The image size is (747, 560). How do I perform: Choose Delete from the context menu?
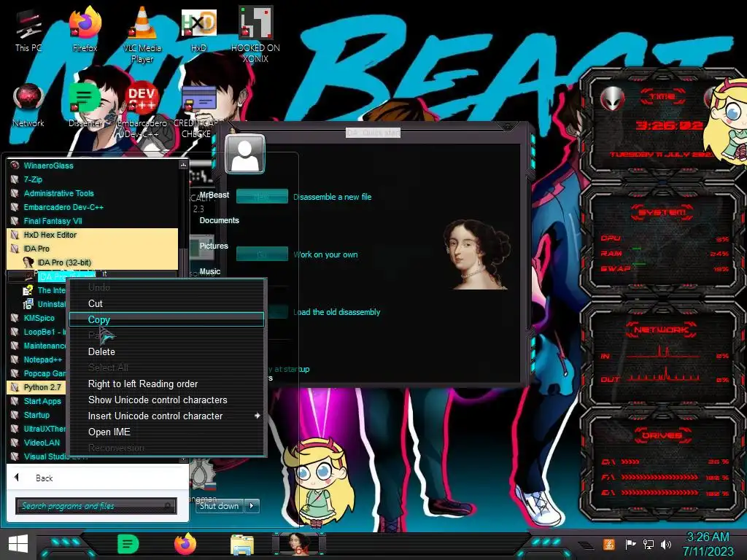pyautogui.click(x=166, y=352)
